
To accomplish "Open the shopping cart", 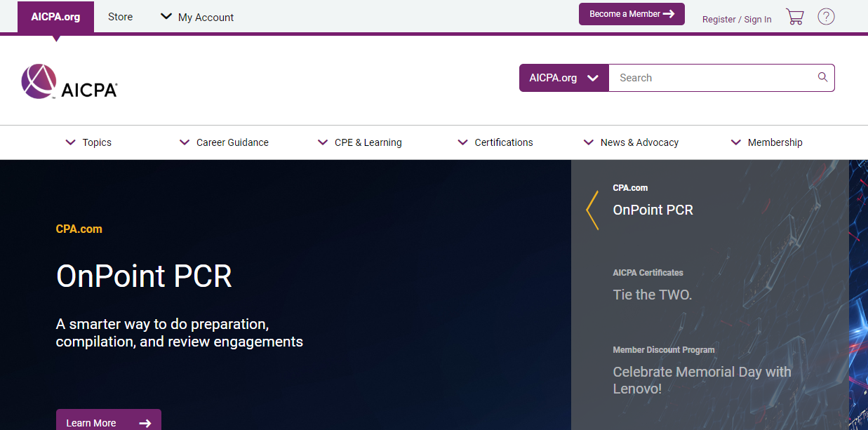I will tap(795, 16).
